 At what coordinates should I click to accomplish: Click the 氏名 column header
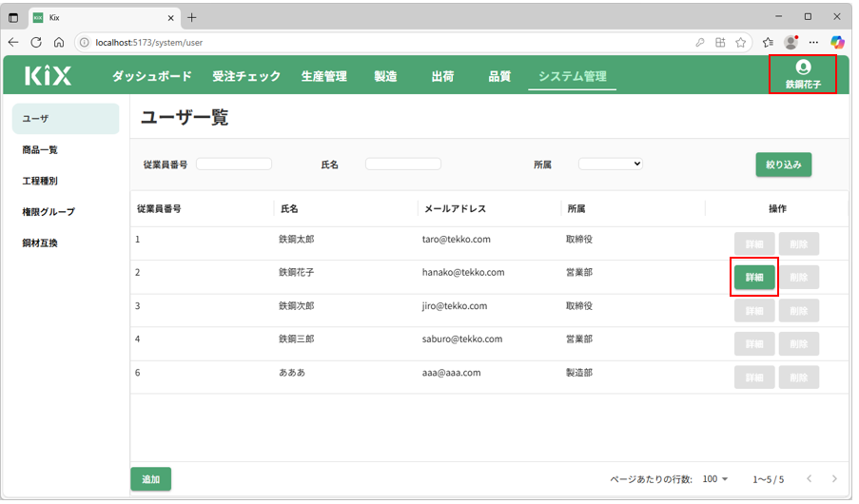pyautogui.click(x=289, y=208)
